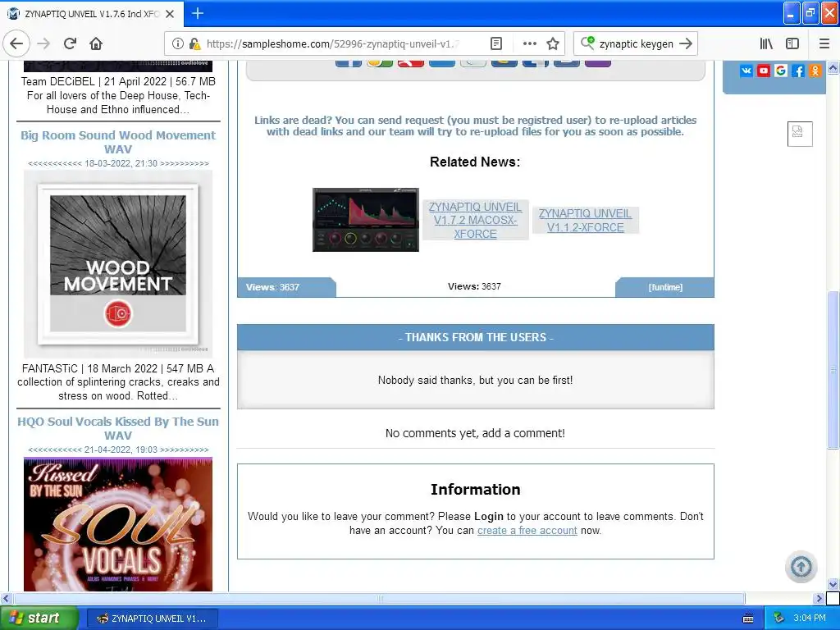Click the 'FANTASTiC | 18 March 2022' description
The width and height of the screenshot is (840, 630).
click(118, 382)
